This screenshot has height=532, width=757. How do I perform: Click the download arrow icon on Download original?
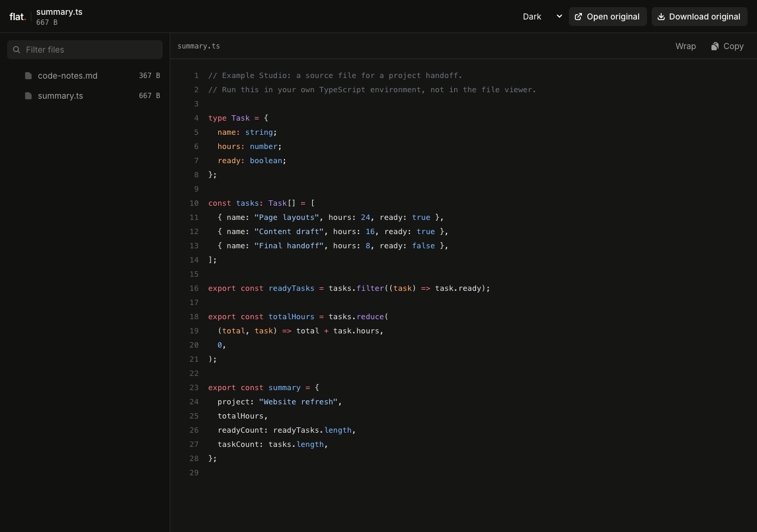pos(661,17)
